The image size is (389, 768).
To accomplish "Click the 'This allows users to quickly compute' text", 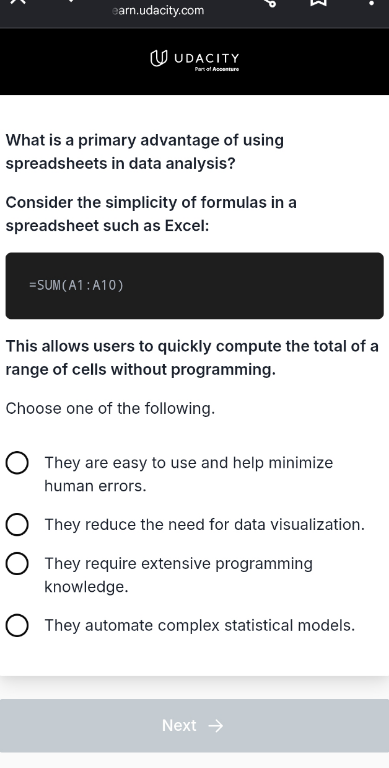I will coord(192,358).
